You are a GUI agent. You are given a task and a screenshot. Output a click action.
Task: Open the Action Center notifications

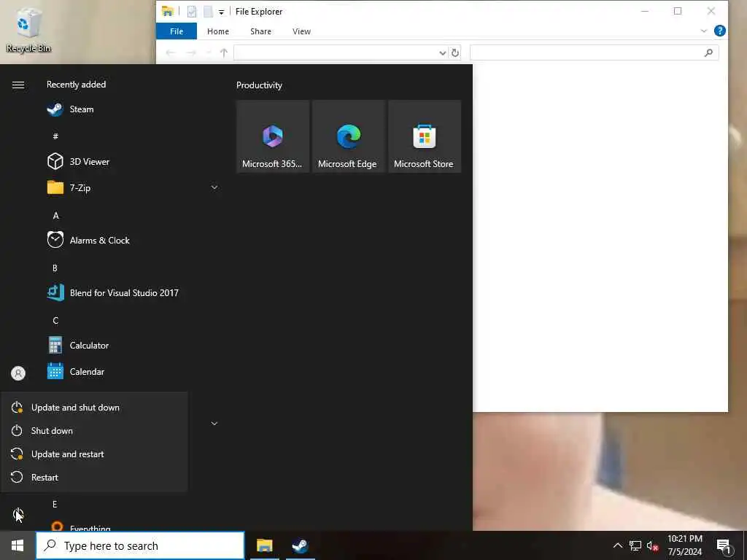(724, 546)
